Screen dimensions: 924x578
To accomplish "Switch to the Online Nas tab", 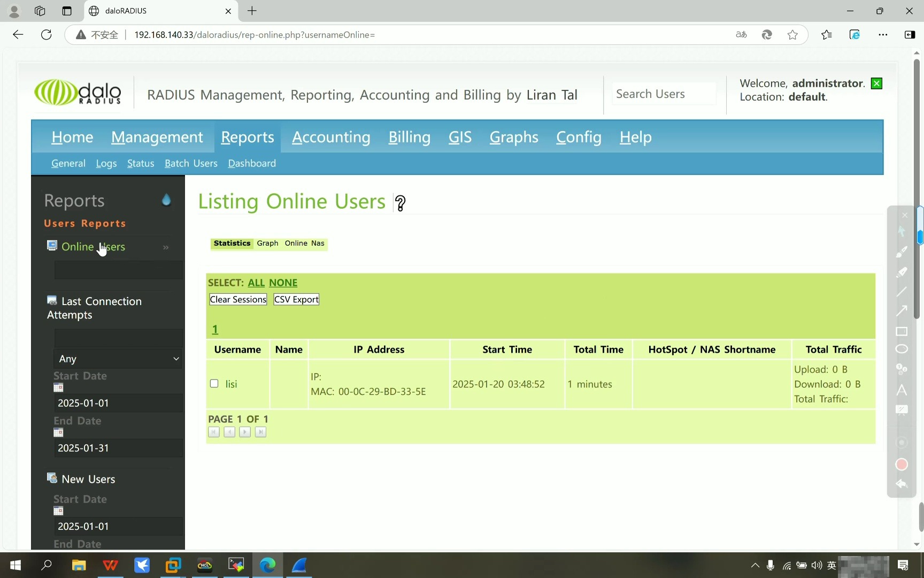I will [x=304, y=243].
